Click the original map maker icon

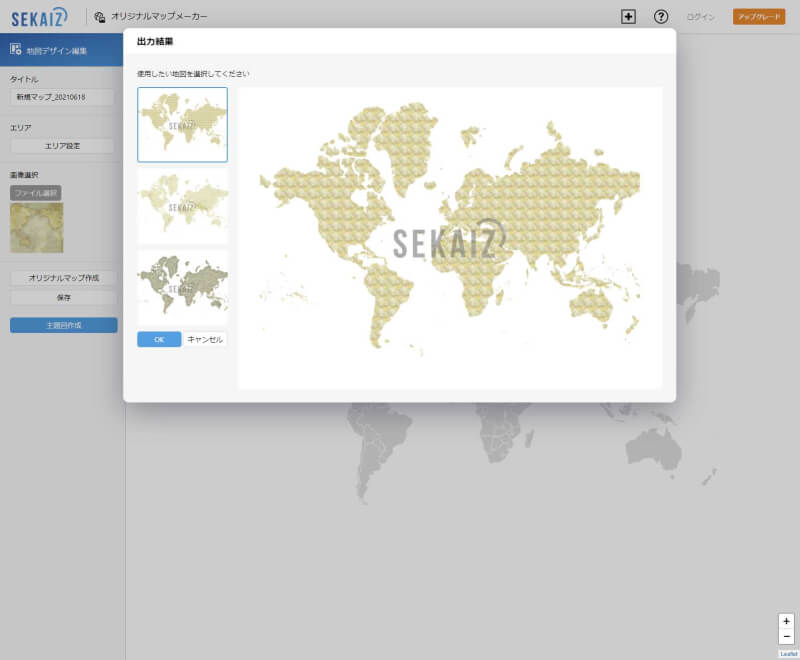point(100,17)
